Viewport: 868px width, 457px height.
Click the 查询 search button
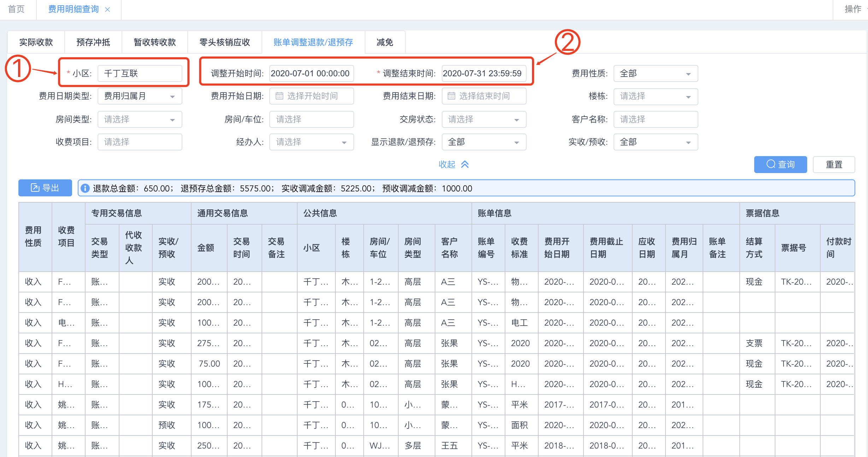tap(780, 165)
